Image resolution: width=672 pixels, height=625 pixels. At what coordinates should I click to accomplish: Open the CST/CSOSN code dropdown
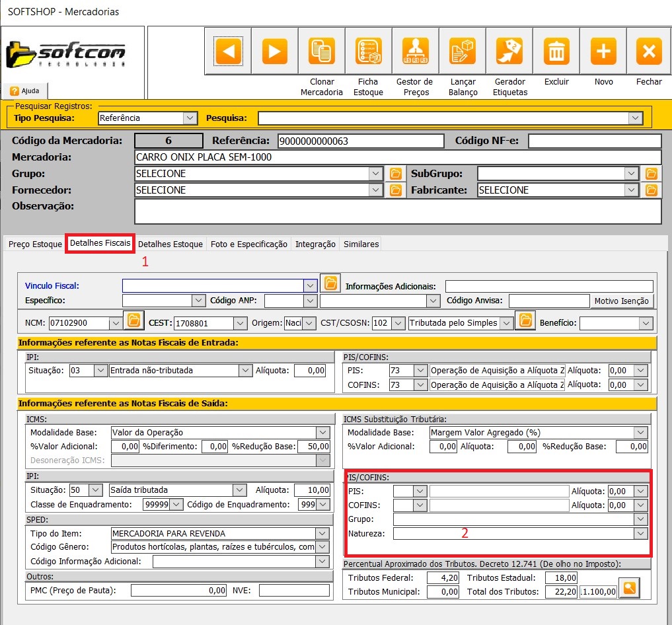(x=398, y=324)
